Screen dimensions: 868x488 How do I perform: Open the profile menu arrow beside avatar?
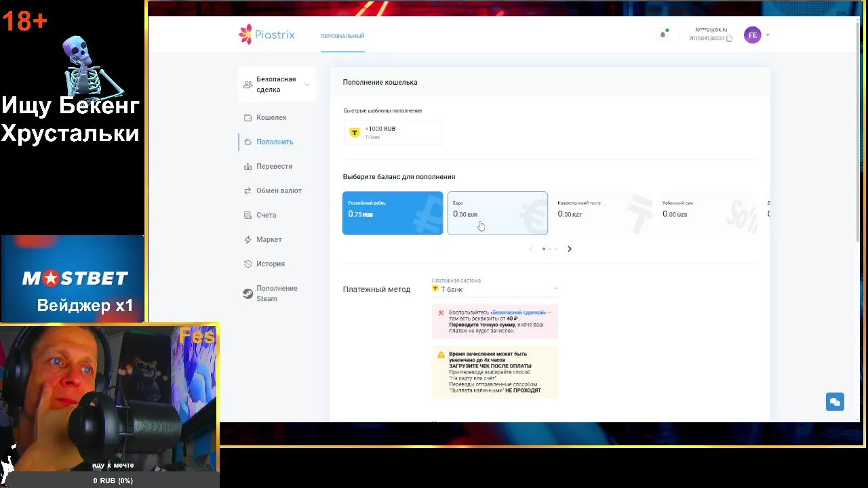768,35
